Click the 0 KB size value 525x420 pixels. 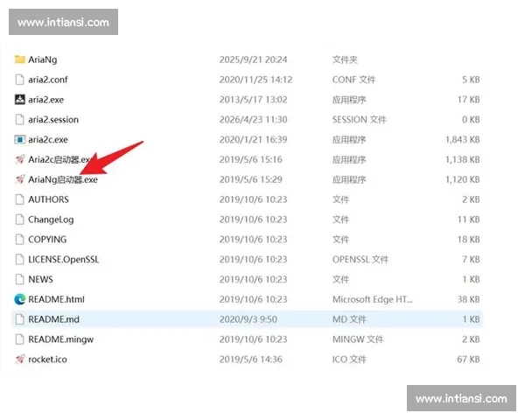471,120
